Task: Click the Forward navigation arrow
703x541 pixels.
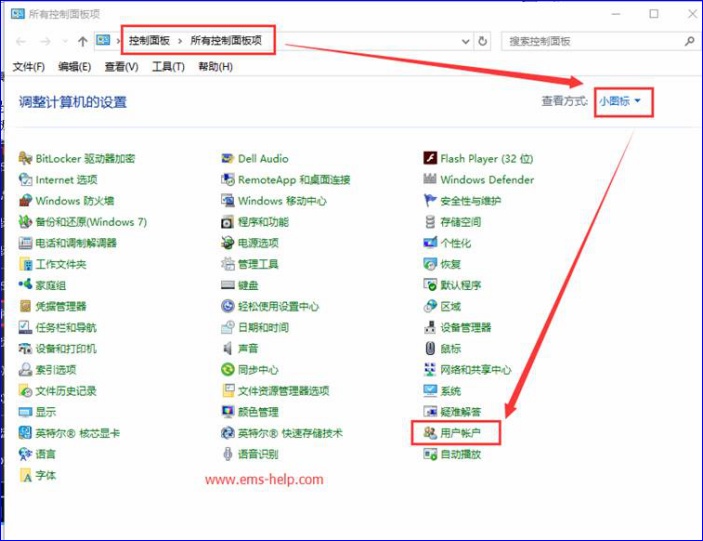Action: pos(45,41)
